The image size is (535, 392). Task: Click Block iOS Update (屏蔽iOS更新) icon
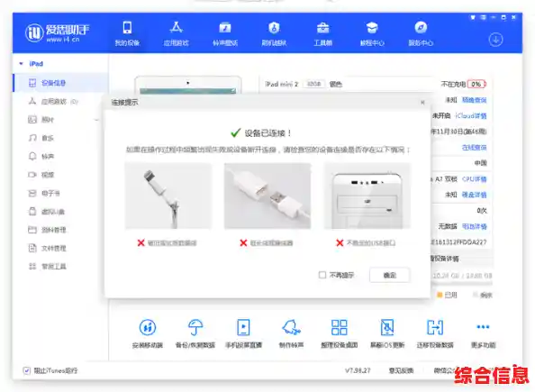387,327
